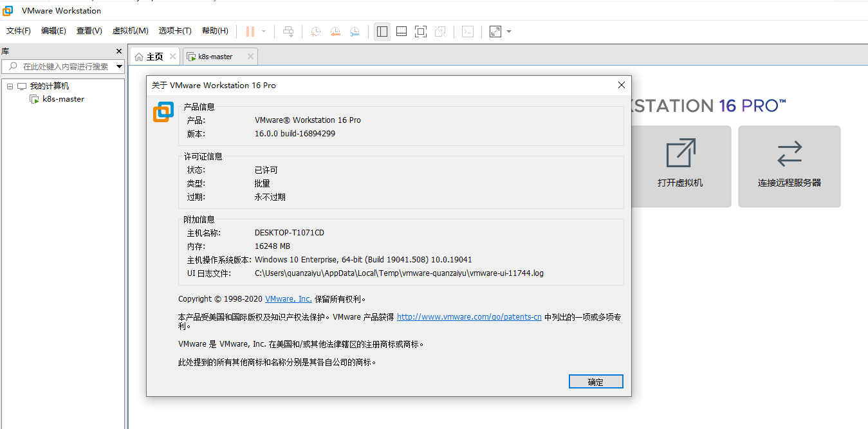Open the library search filter dropdown arrow
This screenshot has width=868, height=429.
119,66
